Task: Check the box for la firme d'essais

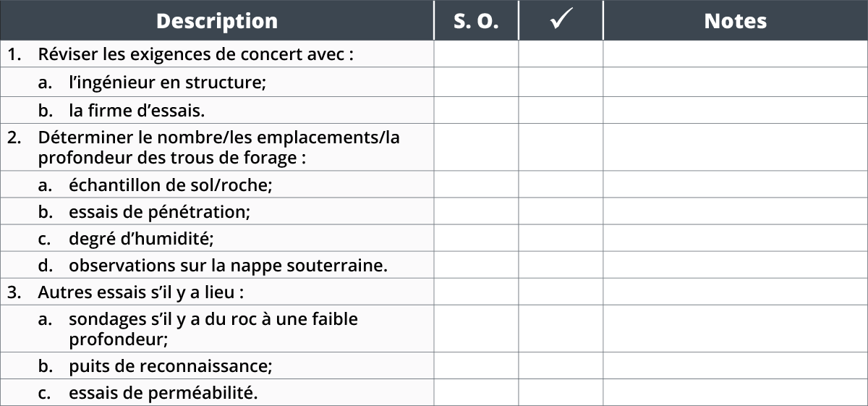Action: point(561,110)
